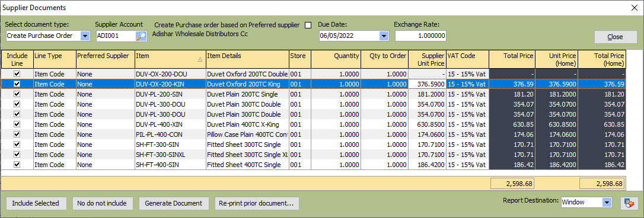The width and height of the screenshot is (644, 218).
Task: Click supplier unit price 181.2000 cell
Action: [428, 94]
